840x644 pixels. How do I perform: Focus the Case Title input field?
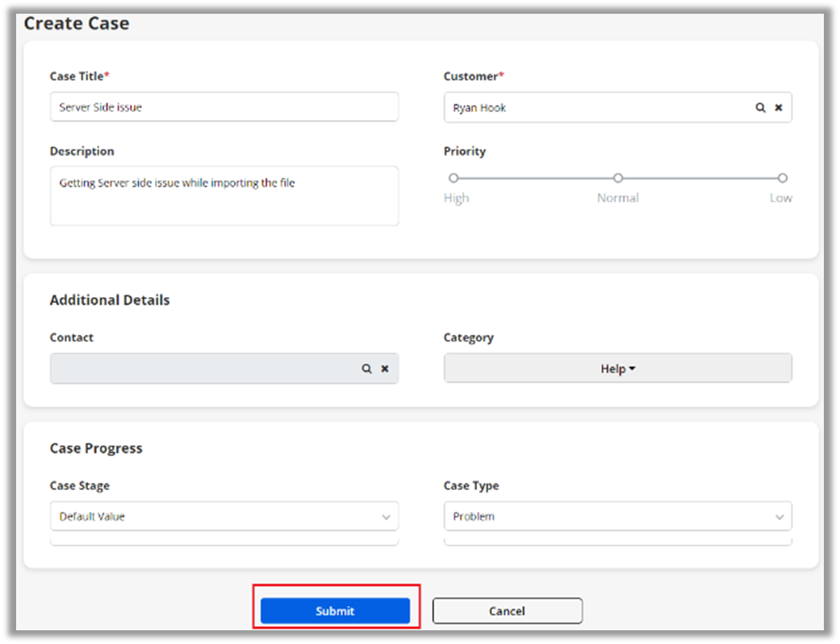pos(224,107)
